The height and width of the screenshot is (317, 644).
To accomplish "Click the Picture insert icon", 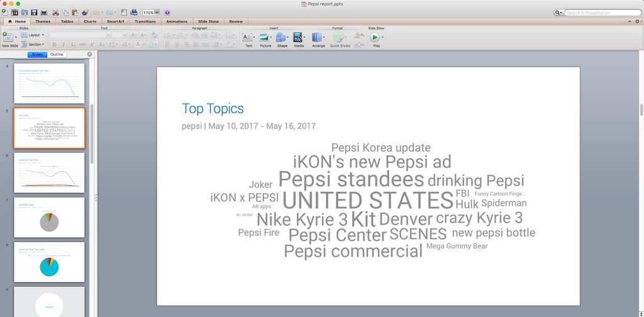I will click(265, 38).
